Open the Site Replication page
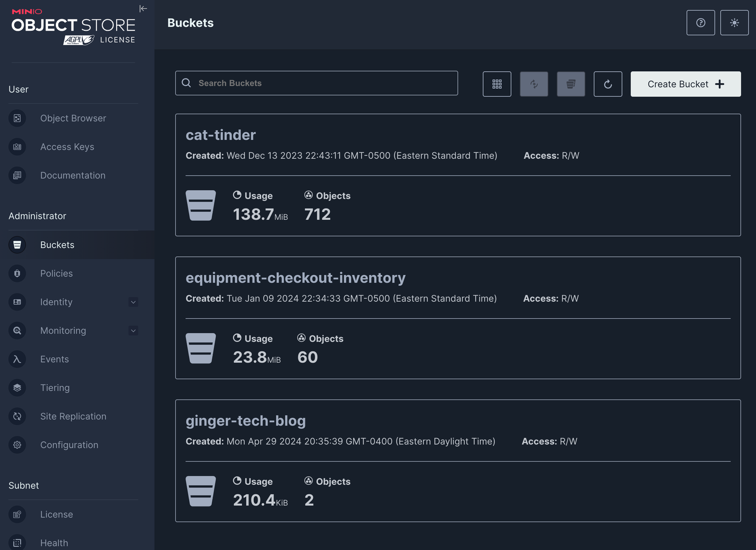756x550 pixels. (x=73, y=416)
